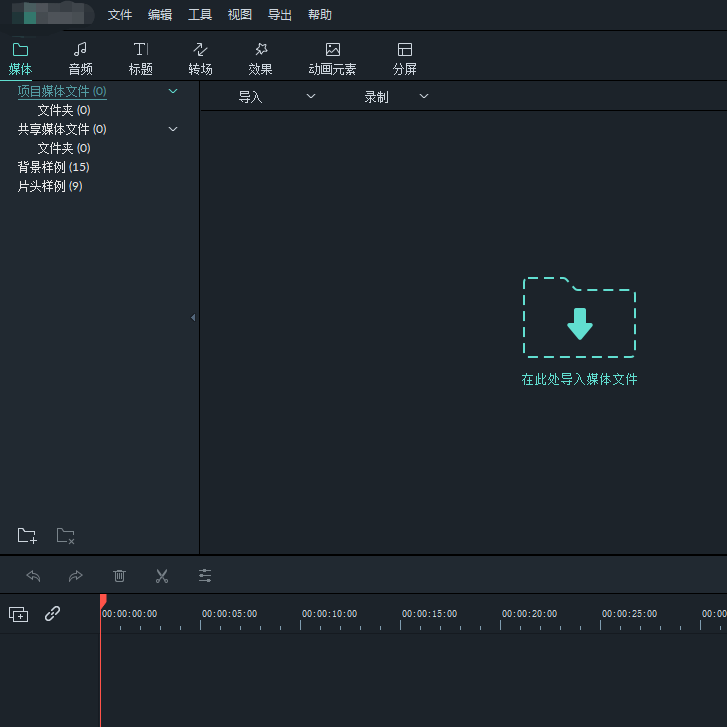Click the redo arrow icon
The image size is (727, 727).
click(76, 576)
